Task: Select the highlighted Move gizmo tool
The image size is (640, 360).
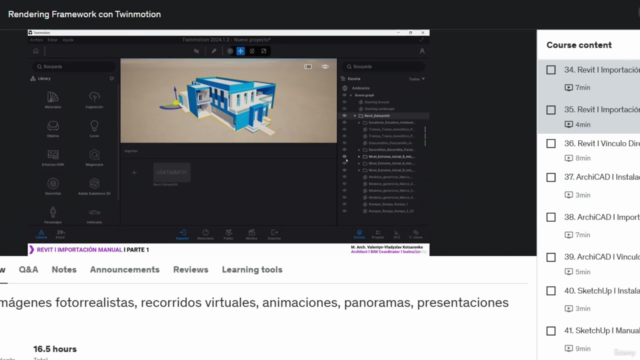Action: pyautogui.click(x=241, y=51)
